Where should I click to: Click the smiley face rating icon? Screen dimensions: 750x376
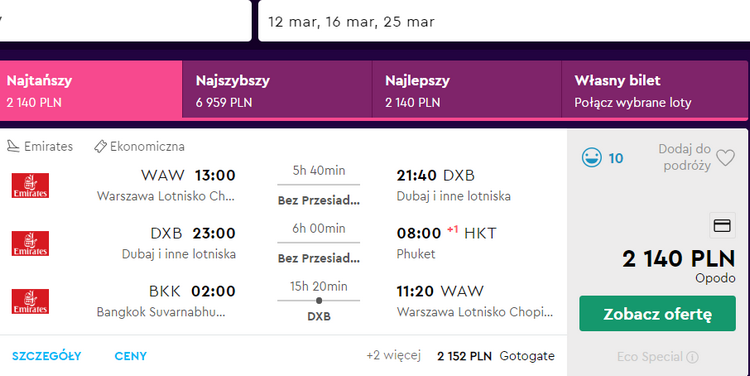(x=592, y=158)
